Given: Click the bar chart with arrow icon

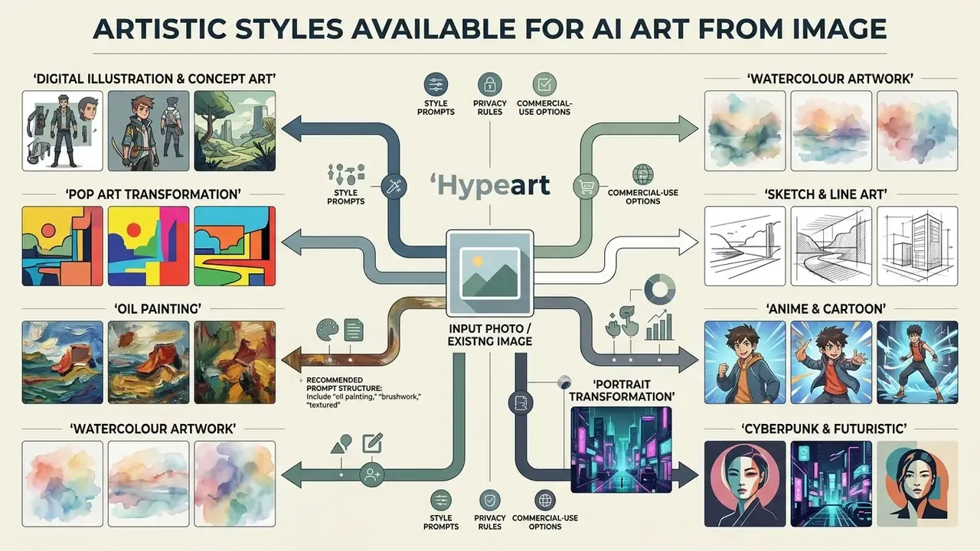Looking at the screenshot, I should click(x=658, y=324).
